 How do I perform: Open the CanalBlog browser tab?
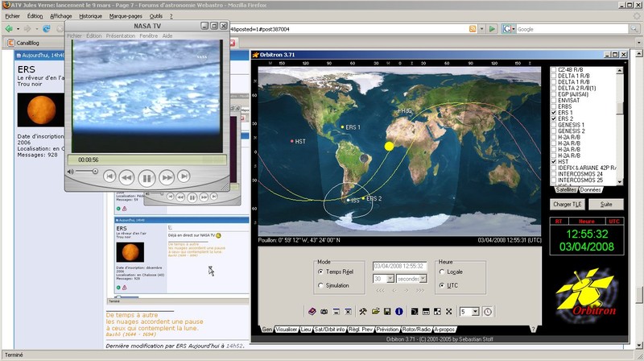[x=28, y=43]
